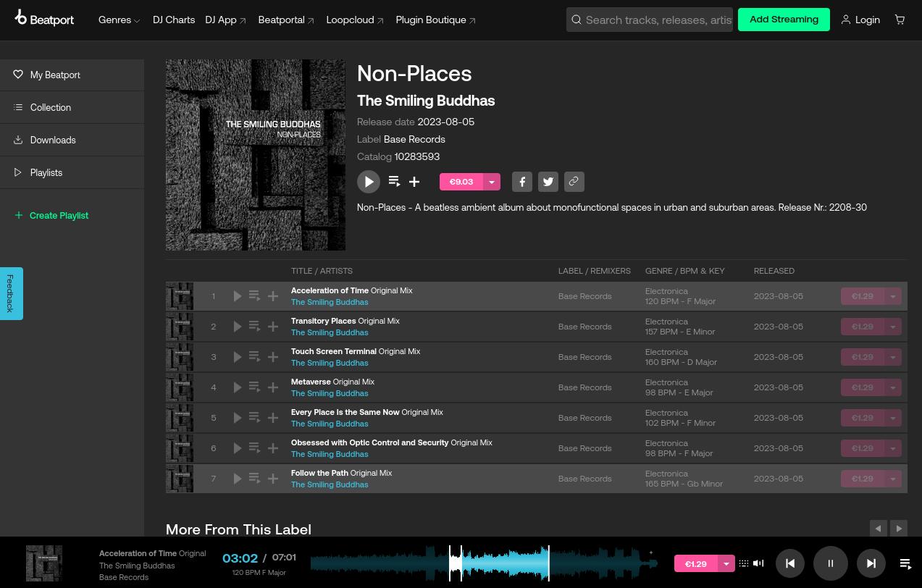Viewport: 922px width, 588px height.
Task: Expand release price options dropdown
Action: [492, 182]
